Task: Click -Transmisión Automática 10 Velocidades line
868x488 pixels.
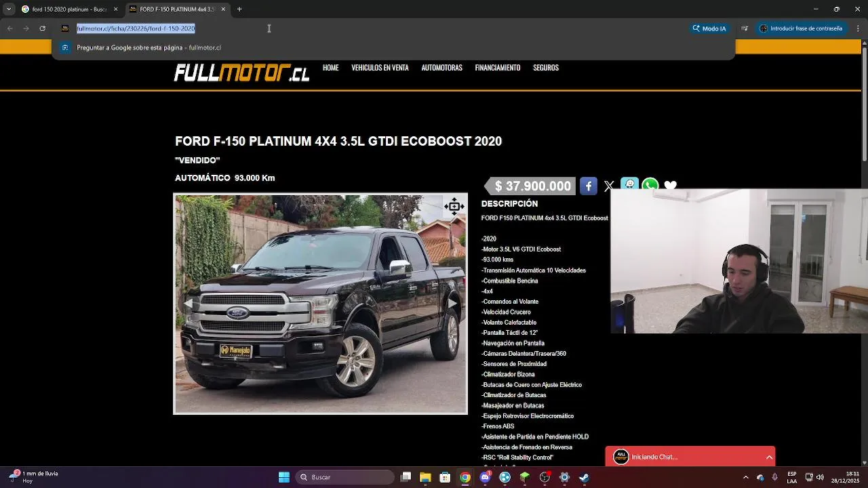Action: 534,270
